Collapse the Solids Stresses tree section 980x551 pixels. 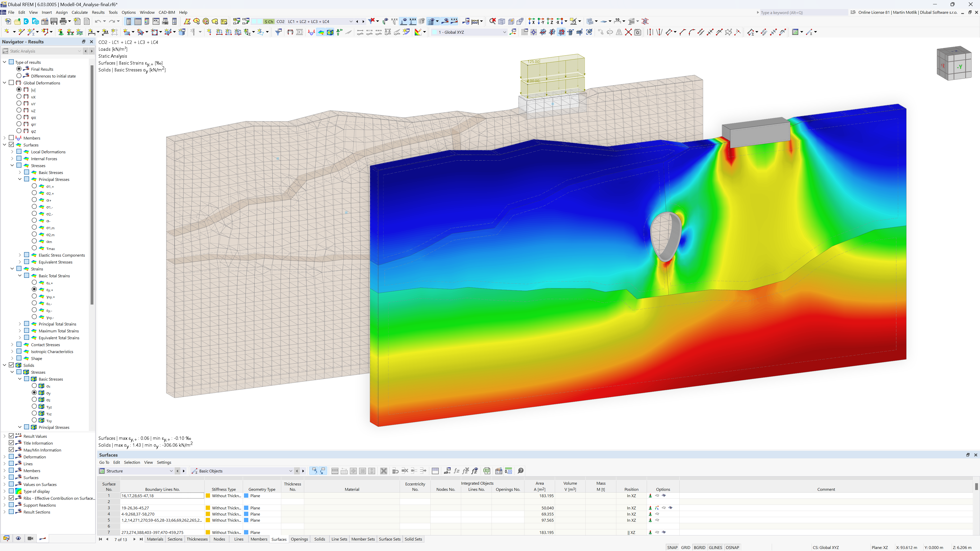(x=12, y=372)
